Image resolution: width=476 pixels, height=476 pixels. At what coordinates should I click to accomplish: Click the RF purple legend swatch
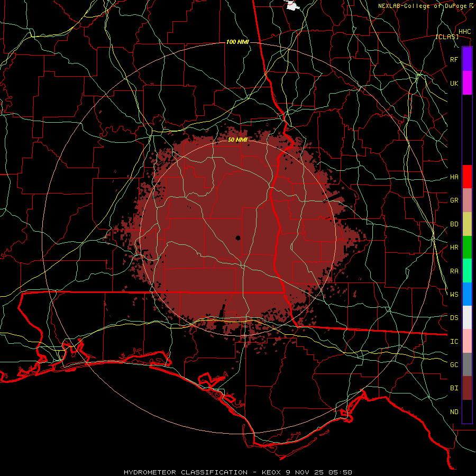(467, 59)
